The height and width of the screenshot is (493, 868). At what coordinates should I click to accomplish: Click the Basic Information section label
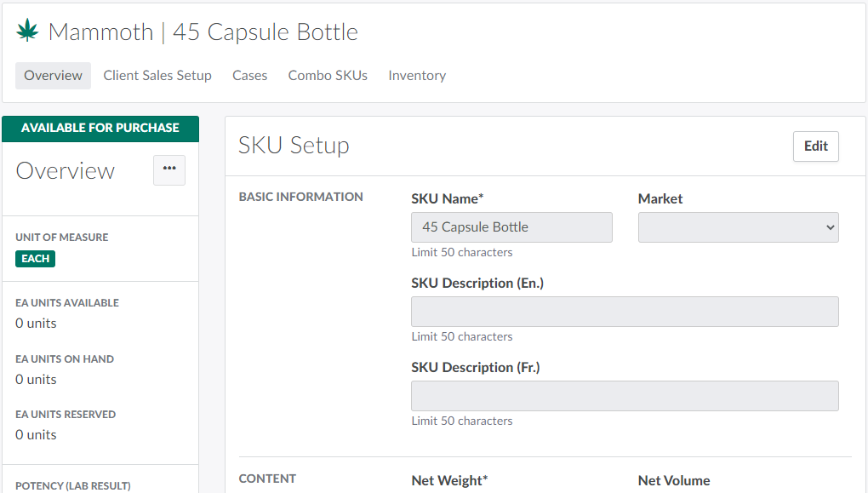(x=300, y=197)
